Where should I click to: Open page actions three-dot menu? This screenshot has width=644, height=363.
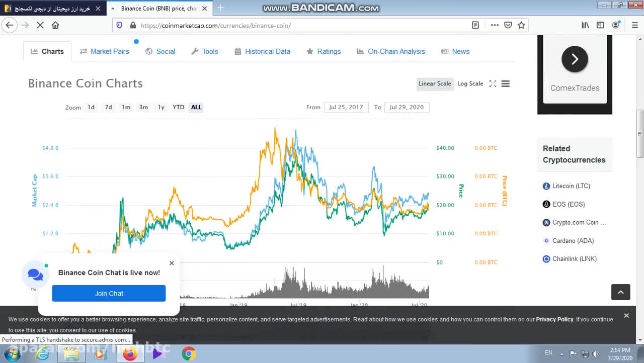(495, 25)
